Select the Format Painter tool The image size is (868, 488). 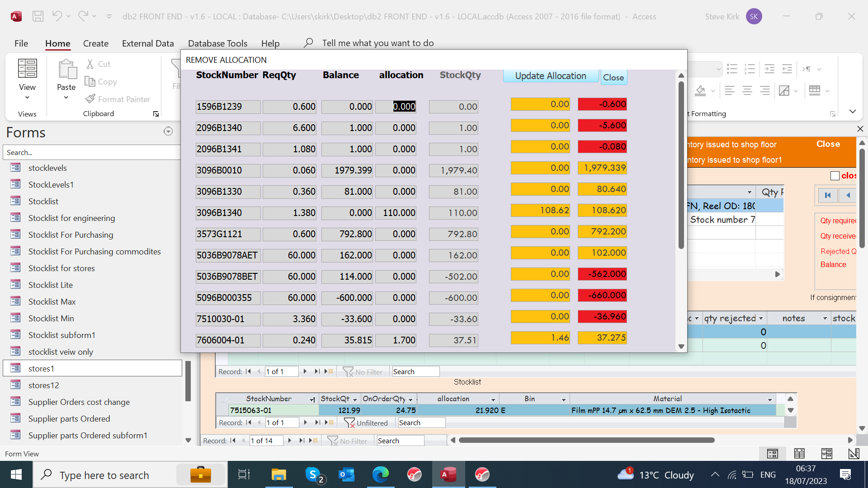click(118, 99)
